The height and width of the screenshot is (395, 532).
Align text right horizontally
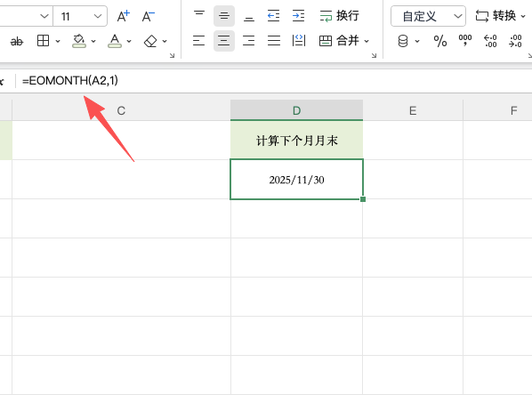coord(249,41)
